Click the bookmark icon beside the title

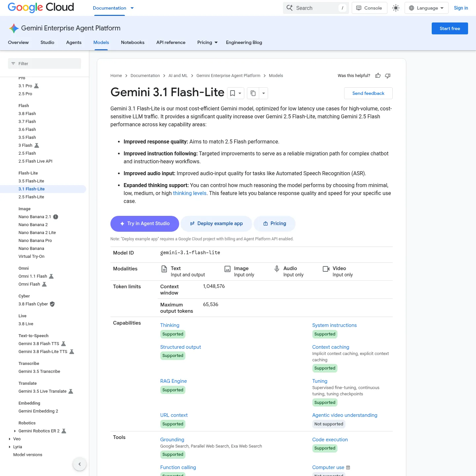click(x=233, y=93)
